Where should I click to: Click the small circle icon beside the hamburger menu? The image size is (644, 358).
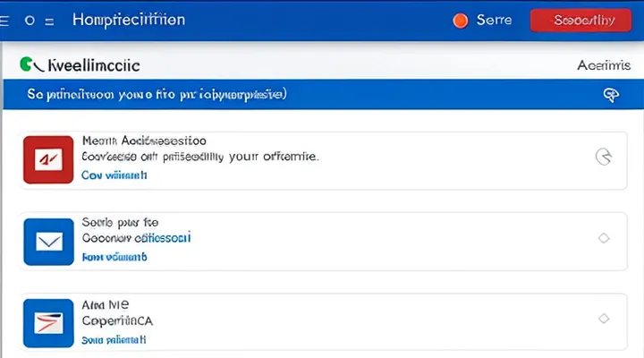[30, 20]
